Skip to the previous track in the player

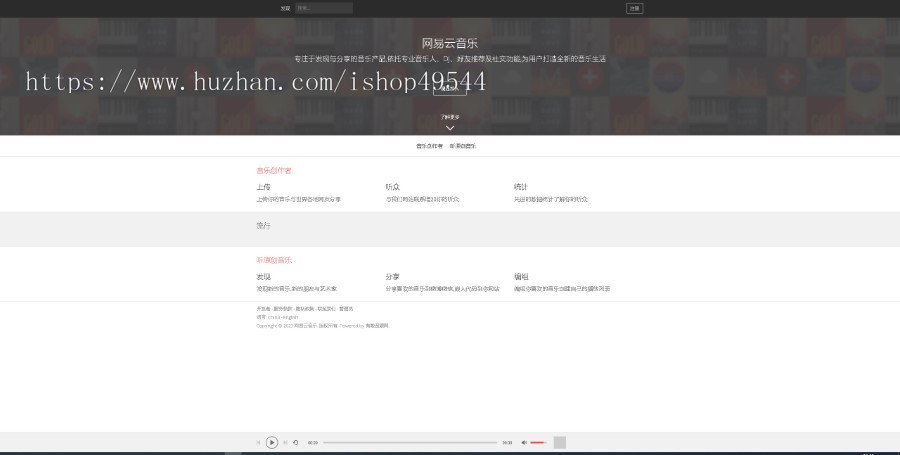[258, 442]
